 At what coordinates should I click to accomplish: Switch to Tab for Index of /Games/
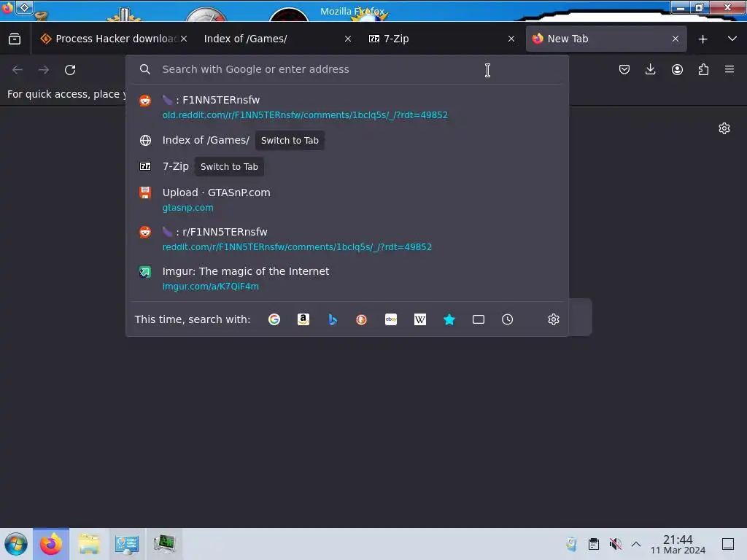290,141
